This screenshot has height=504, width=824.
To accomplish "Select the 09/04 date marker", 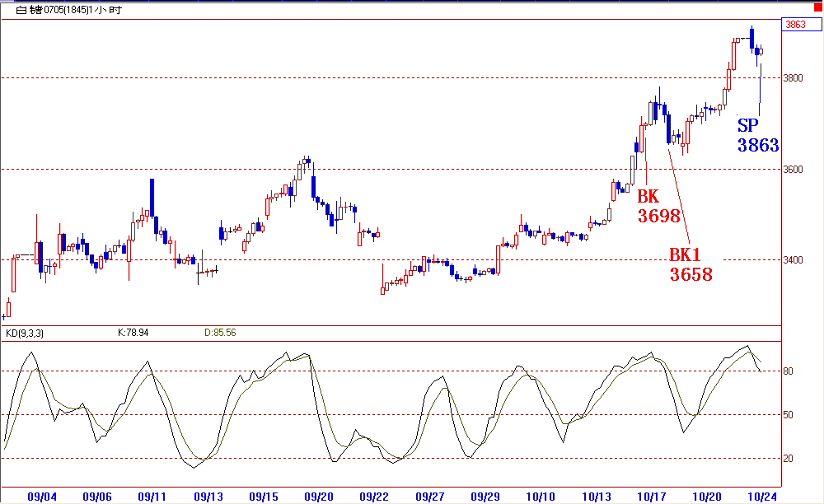I will 41,497.
